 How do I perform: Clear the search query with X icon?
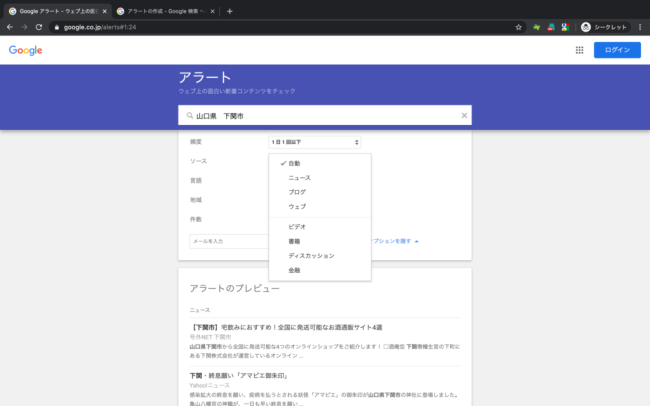tap(464, 116)
